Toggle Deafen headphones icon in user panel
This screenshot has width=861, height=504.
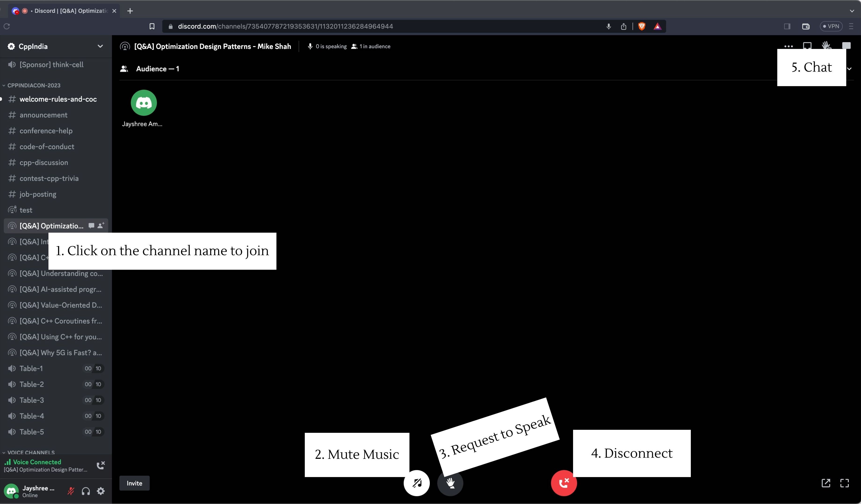[x=86, y=491]
